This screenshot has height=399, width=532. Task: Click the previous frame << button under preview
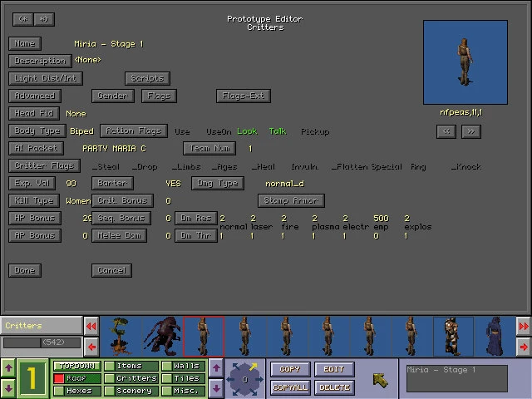[x=446, y=131]
